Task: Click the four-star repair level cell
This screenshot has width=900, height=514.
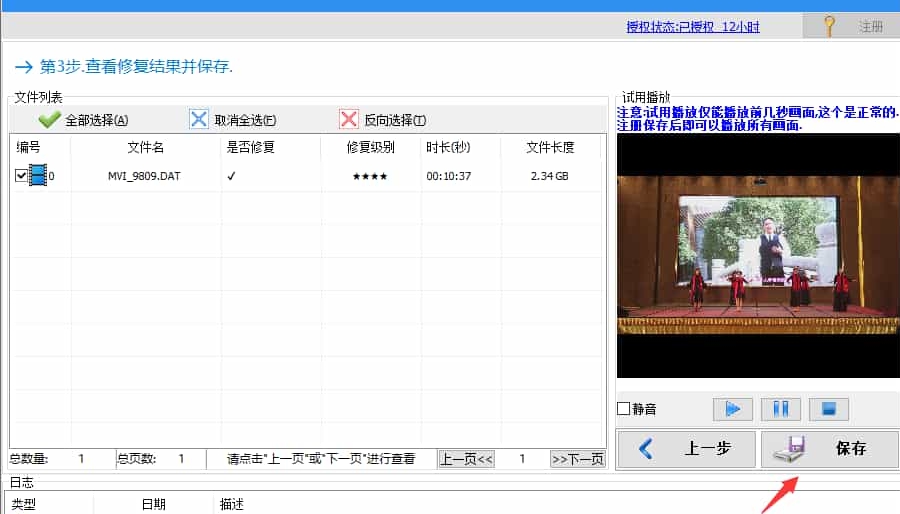Action: [x=370, y=176]
